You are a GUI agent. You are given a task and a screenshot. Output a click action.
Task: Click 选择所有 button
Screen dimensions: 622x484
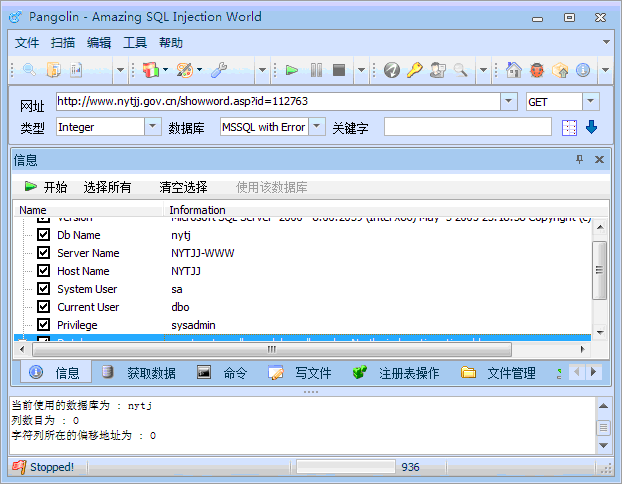coord(107,187)
